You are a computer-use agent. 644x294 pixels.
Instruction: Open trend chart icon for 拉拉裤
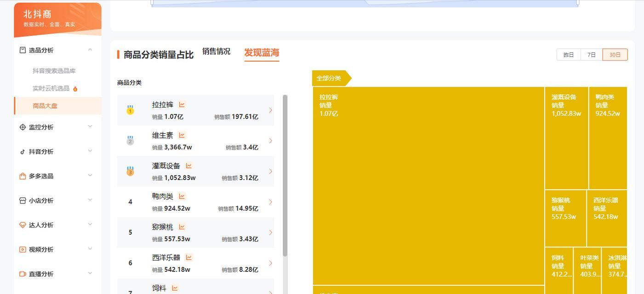182,105
